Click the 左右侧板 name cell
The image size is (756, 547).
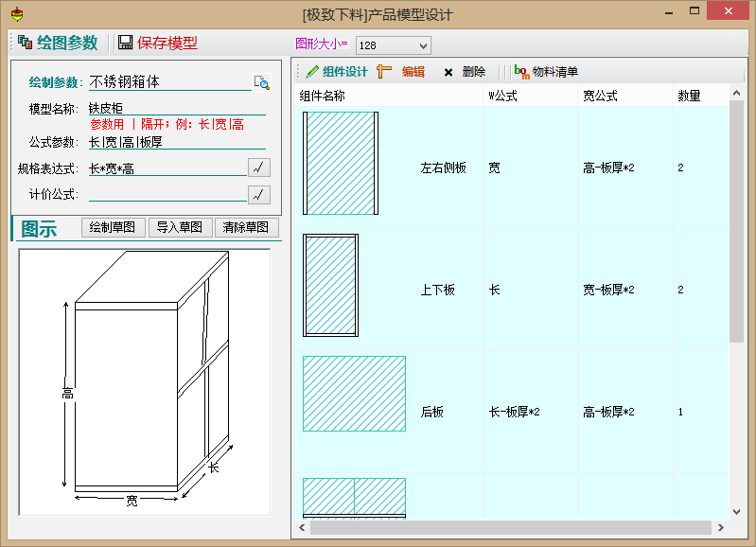(443, 168)
